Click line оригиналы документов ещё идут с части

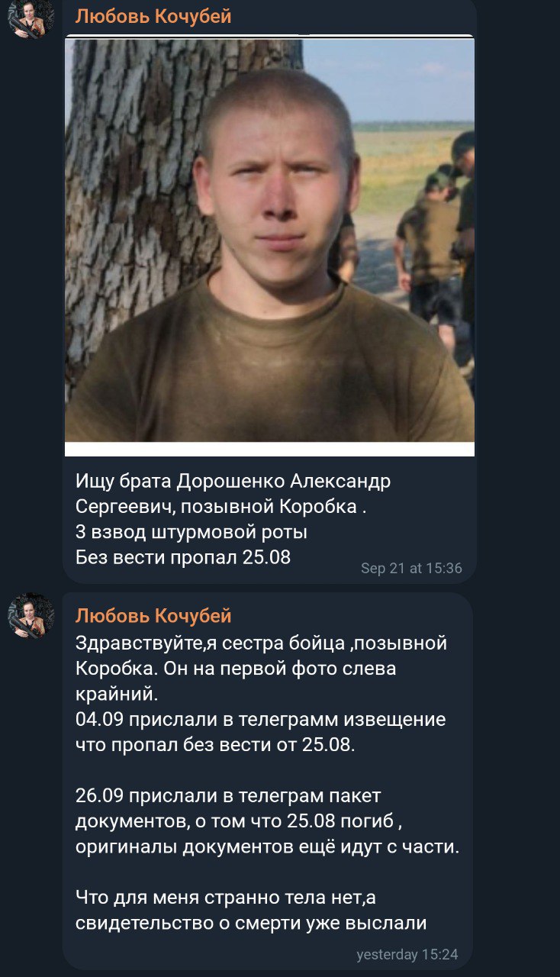268,847
